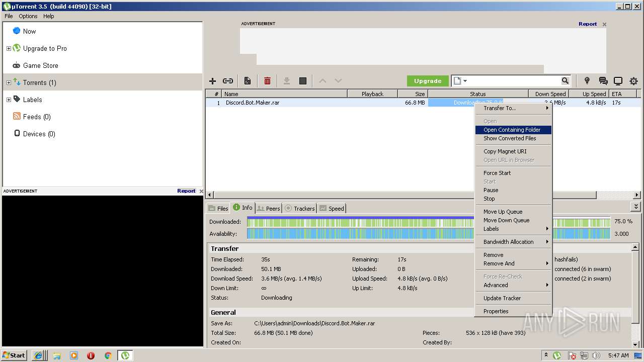Click the Start download arrow icon
The image size is (644, 362).
coord(287,81)
